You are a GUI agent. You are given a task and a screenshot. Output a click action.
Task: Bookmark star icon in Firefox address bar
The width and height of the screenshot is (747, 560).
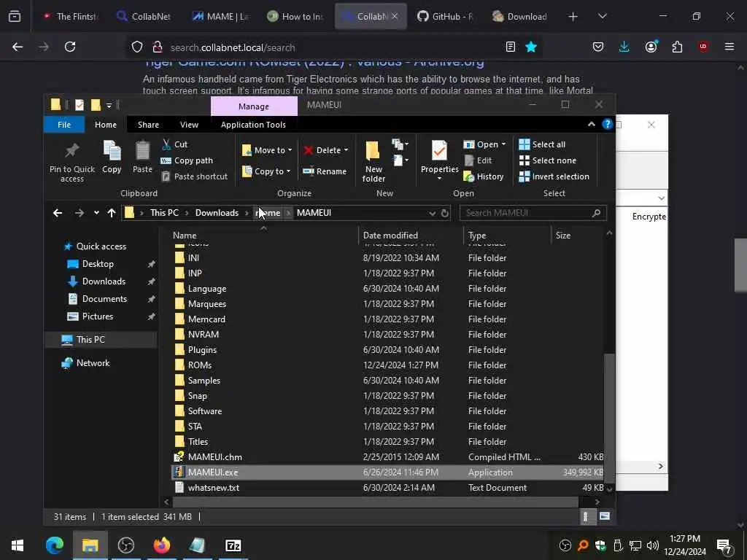531,47
